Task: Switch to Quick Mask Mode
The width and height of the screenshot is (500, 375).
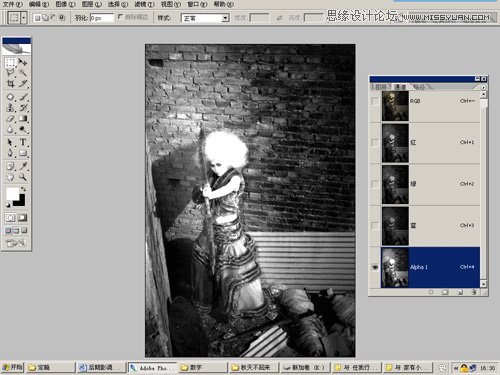Action: click(23, 218)
